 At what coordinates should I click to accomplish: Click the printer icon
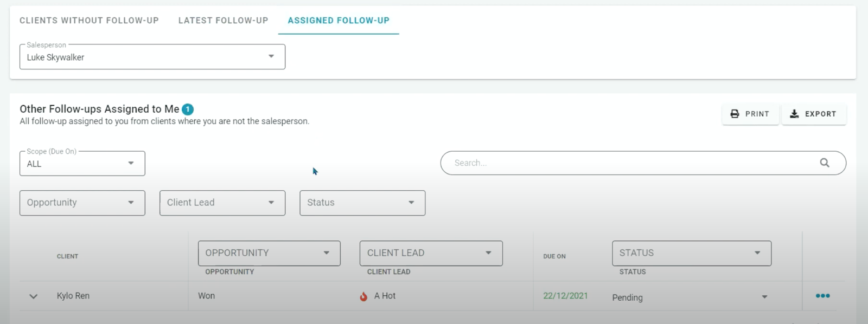pyautogui.click(x=735, y=114)
